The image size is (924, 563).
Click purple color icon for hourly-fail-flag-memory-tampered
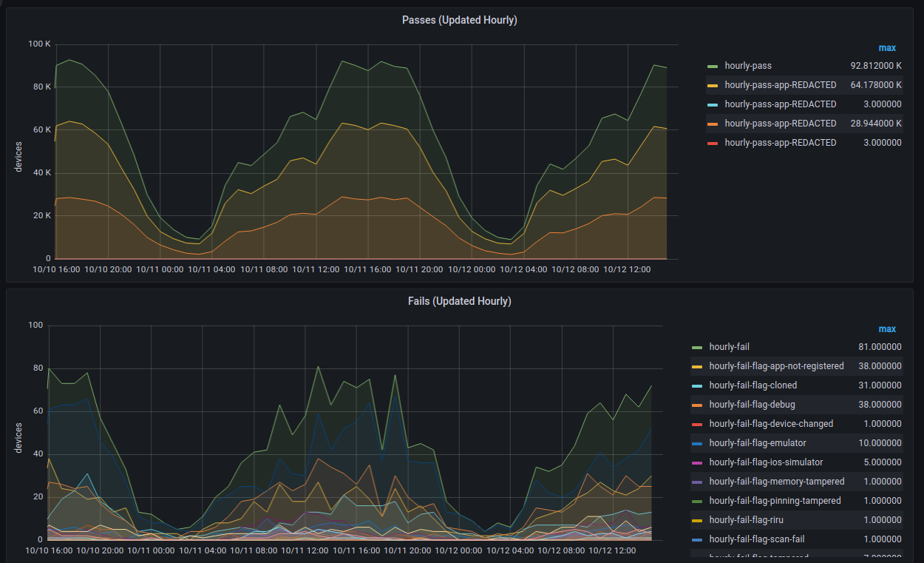(696, 482)
